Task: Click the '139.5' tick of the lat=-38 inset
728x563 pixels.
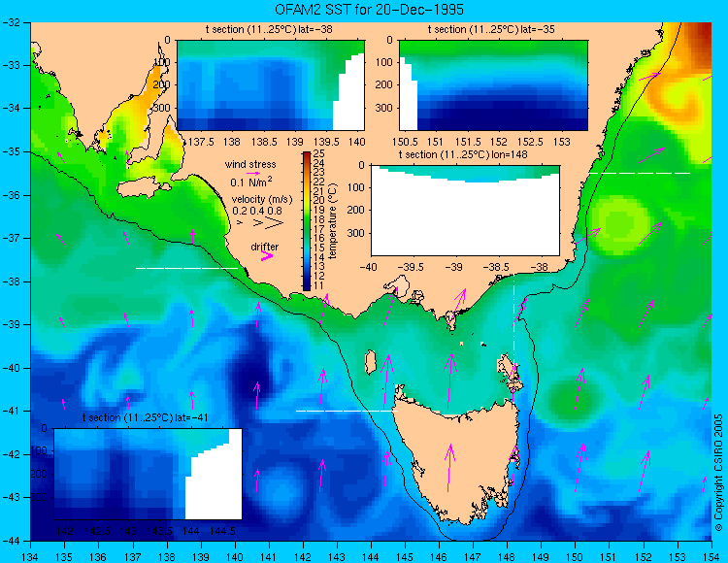Action: point(327,142)
